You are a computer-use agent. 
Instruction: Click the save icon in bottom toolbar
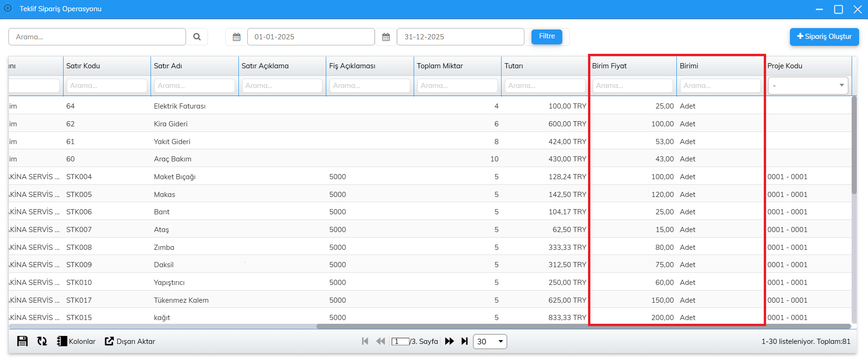click(22, 341)
